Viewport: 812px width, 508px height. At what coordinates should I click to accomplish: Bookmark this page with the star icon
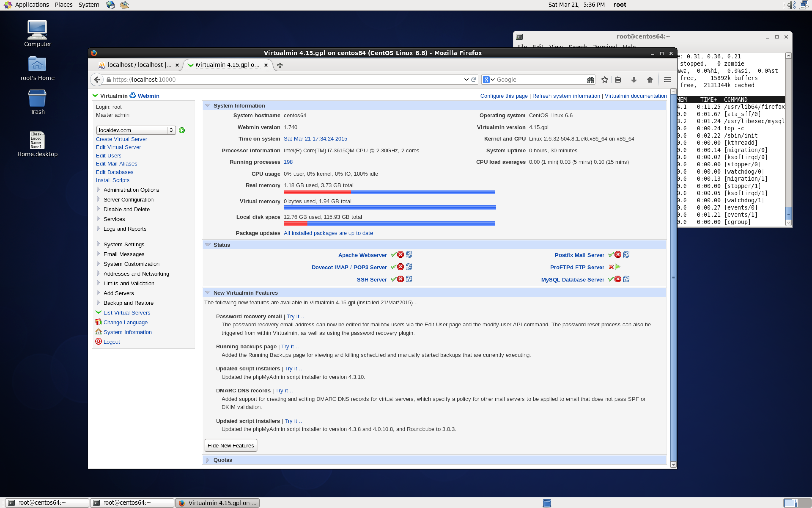tap(605, 80)
